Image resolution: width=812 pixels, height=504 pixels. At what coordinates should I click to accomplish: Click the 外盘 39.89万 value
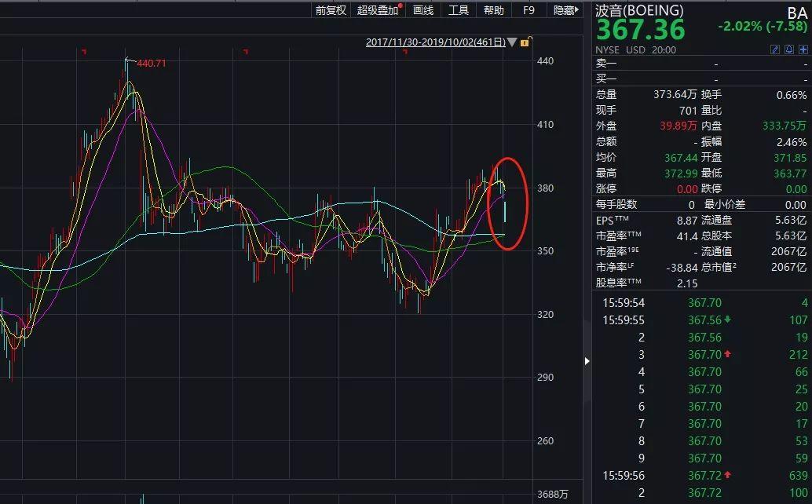click(678, 126)
